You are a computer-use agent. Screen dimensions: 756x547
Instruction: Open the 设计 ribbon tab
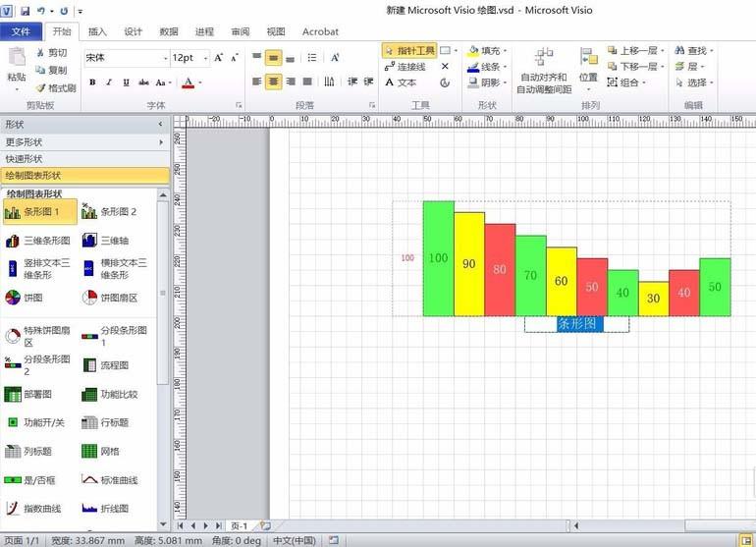click(134, 31)
